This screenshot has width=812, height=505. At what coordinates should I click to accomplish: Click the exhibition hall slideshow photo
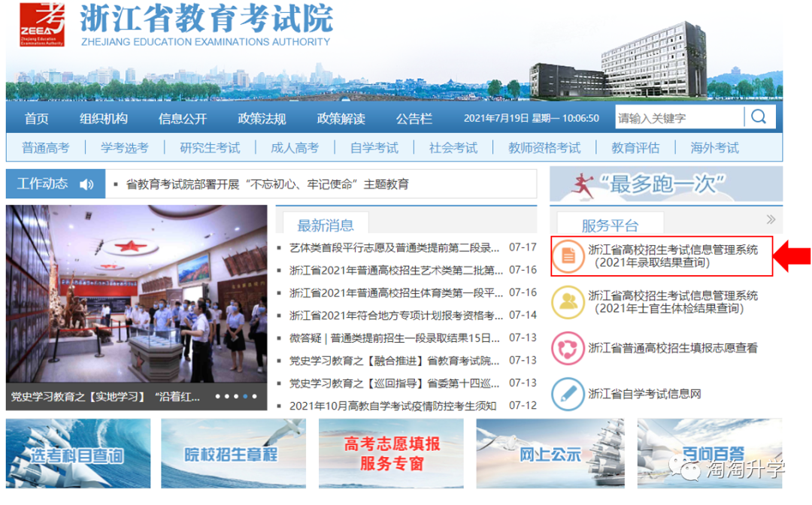(137, 294)
